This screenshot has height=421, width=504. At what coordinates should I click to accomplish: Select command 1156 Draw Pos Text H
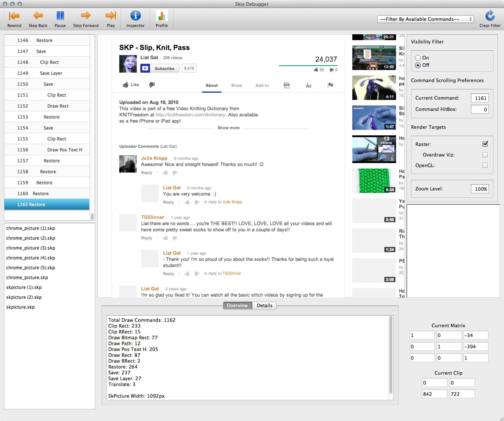pos(47,150)
